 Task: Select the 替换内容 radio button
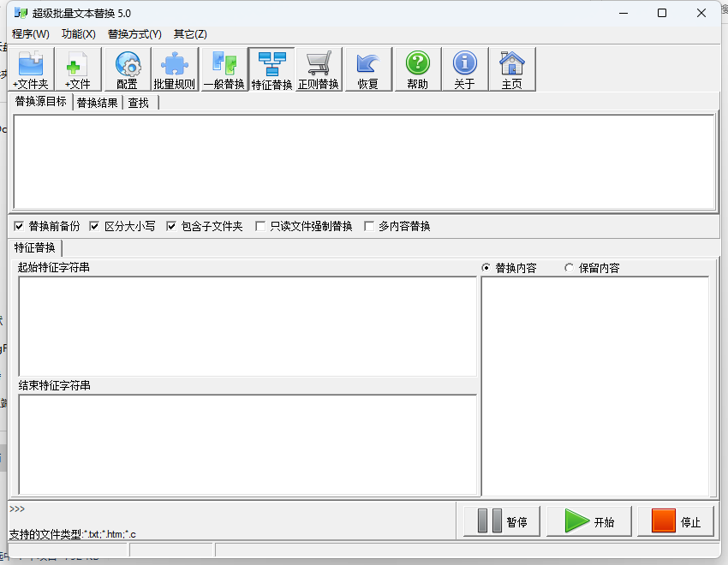tap(486, 268)
